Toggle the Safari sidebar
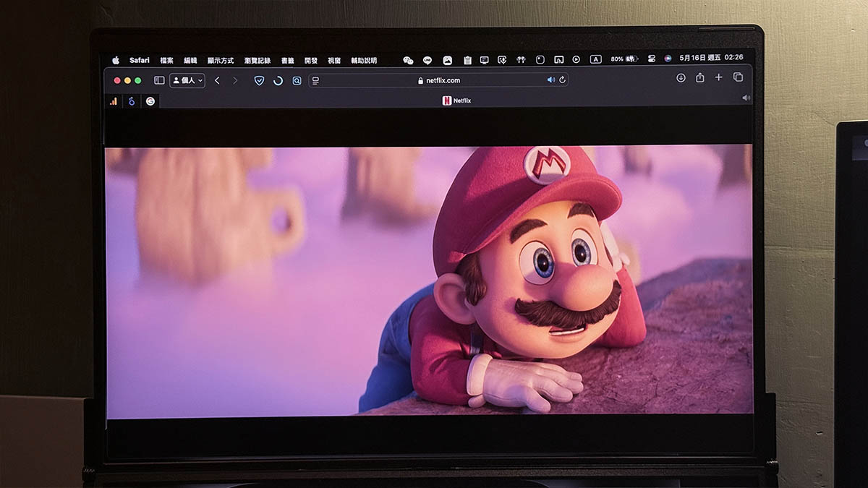Viewport: 868px width, 488px height. pyautogui.click(x=159, y=80)
